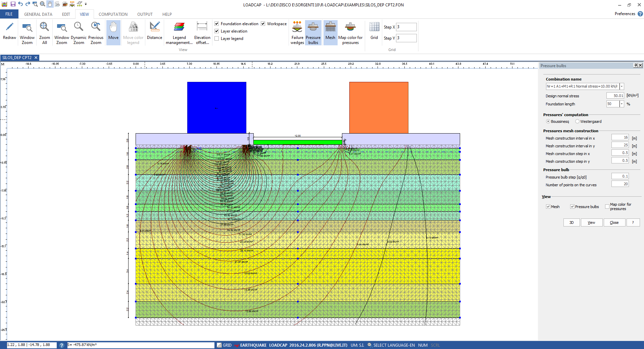Click the quick access soil layers icon

(x=65, y=4)
